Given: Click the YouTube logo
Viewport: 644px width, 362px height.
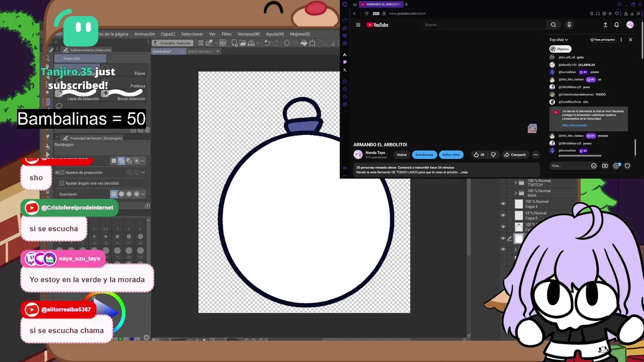Looking at the screenshot, I should point(377,25).
